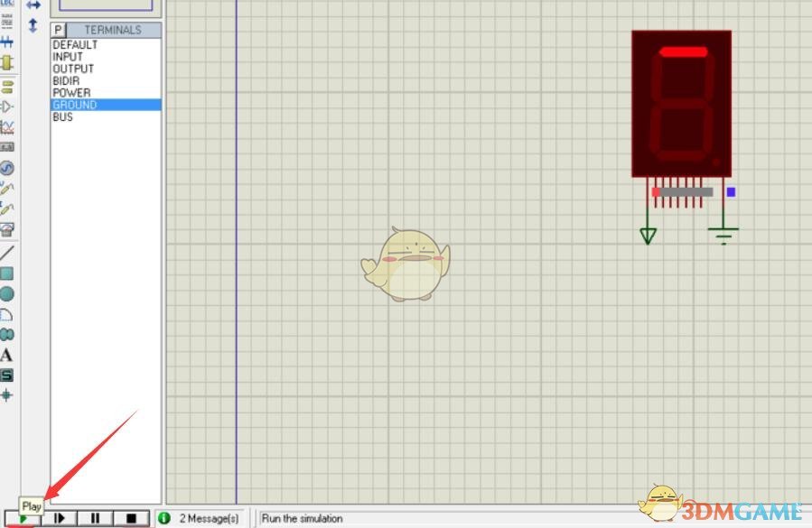
Task: Click the blue pin state indicator
Action: coord(731,192)
